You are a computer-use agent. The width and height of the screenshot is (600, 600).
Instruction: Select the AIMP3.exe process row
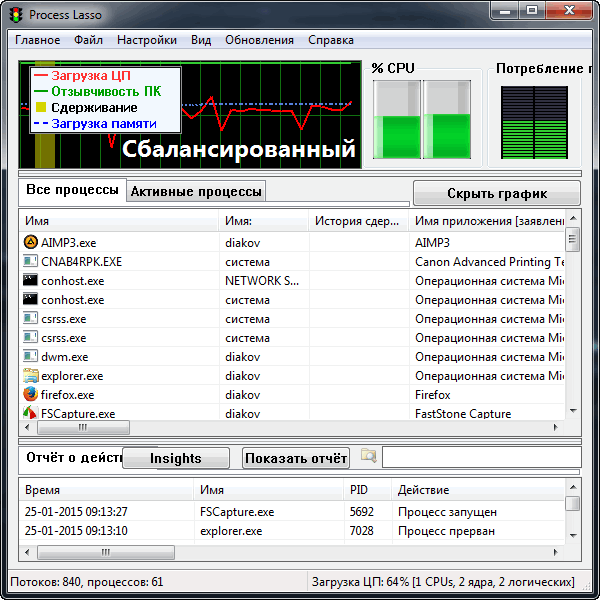pos(292,243)
